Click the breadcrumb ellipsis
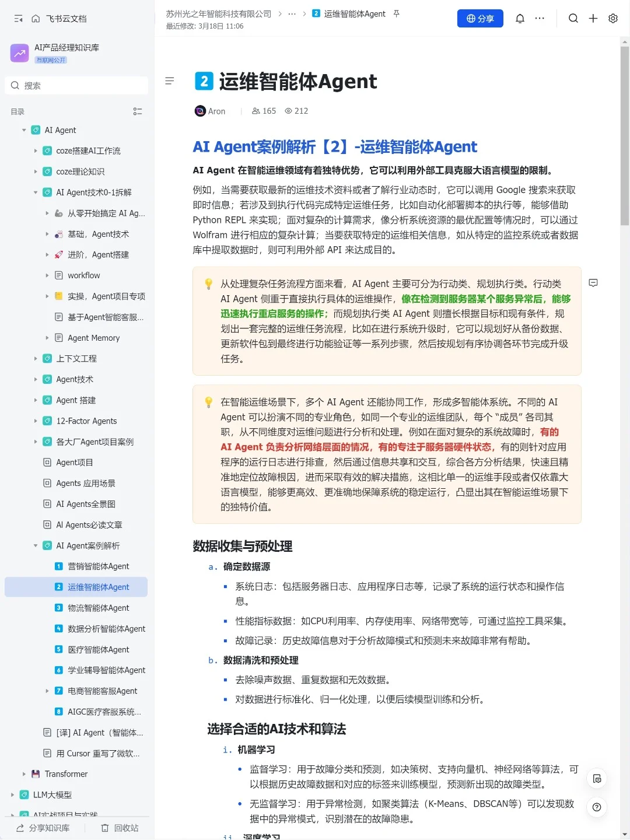Screen dimensions: 630x840 coord(292,14)
